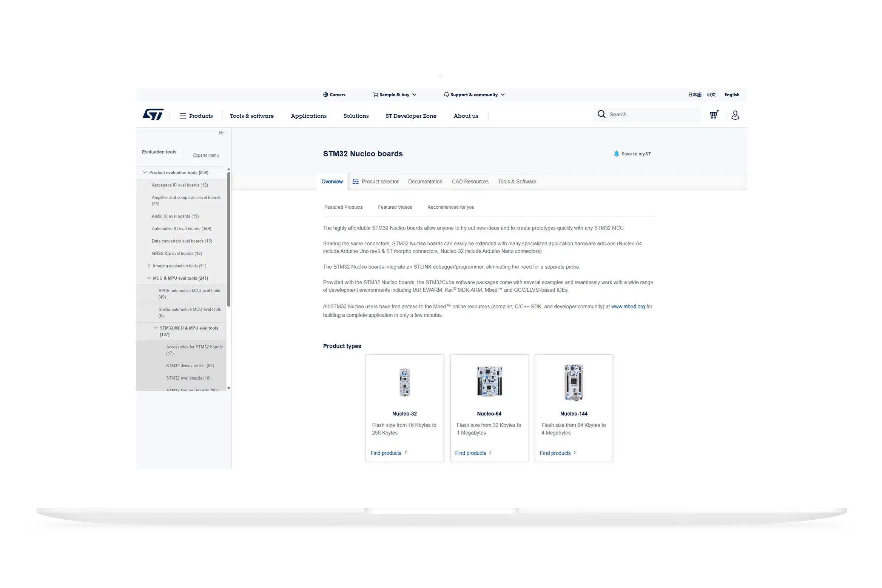The image size is (882, 588).
Task: Switch to the Documentation tab
Action: point(425,182)
